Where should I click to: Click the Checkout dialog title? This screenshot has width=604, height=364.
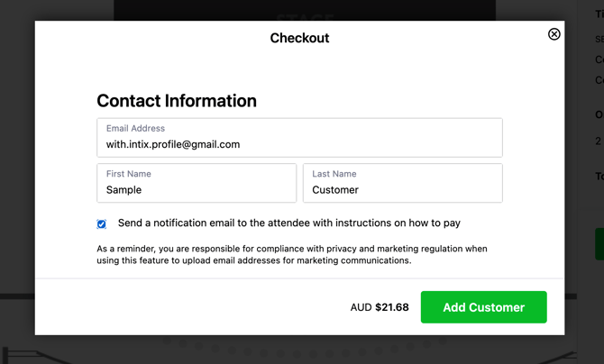299,38
